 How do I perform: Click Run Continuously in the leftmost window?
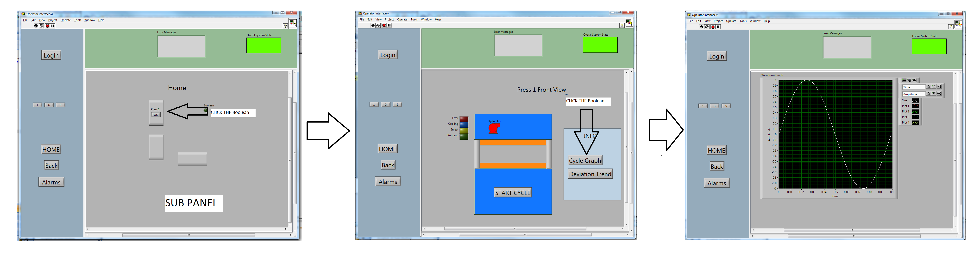pyautogui.click(x=41, y=26)
